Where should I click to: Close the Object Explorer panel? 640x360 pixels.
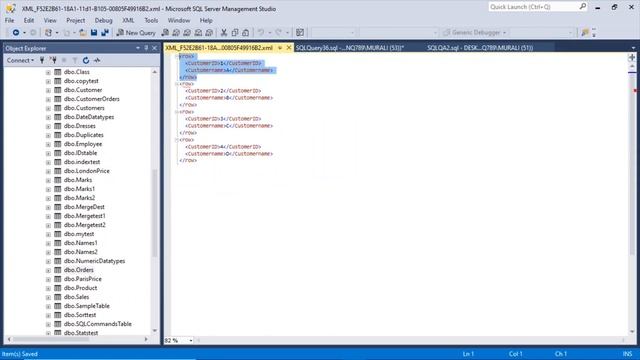coord(154,48)
